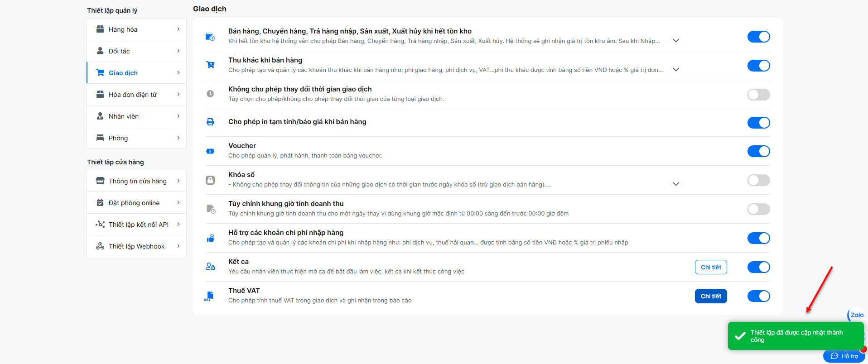The height and width of the screenshot is (364, 868).
Task: Select the Giao dịch settings section
Action: click(136, 73)
